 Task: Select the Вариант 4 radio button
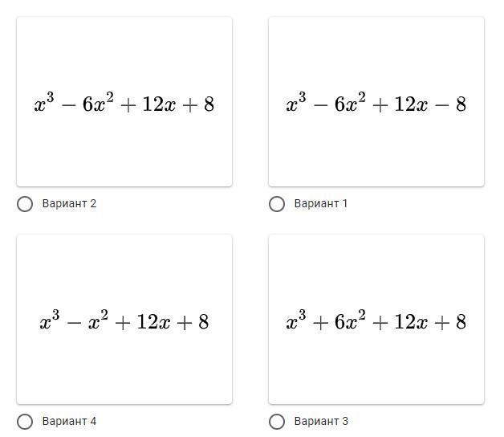pyautogui.click(x=25, y=422)
